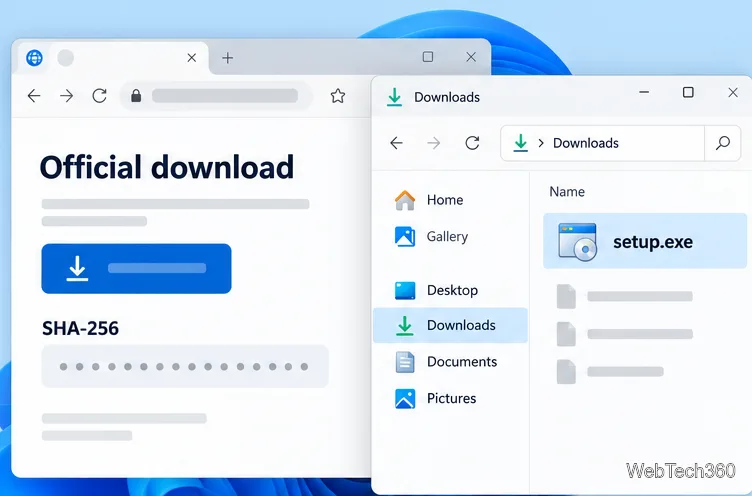The height and width of the screenshot is (496, 752).
Task: Click the Downloads breadcrumb in path bar
Action: click(586, 143)
